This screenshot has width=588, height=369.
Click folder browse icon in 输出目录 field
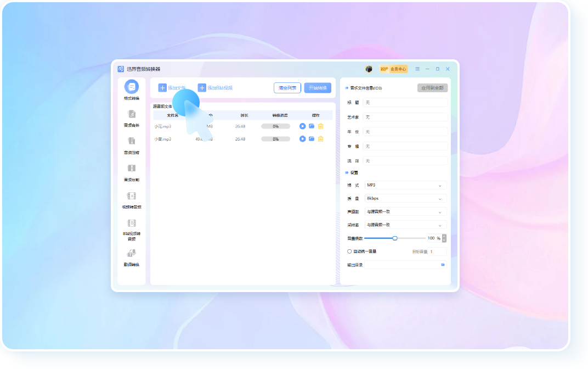[443, 265]
